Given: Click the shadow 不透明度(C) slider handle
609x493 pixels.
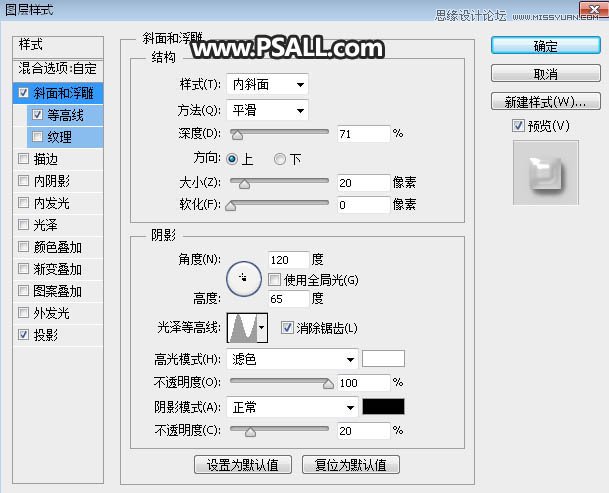Looking at the screenshot, I should click(251, 432).
